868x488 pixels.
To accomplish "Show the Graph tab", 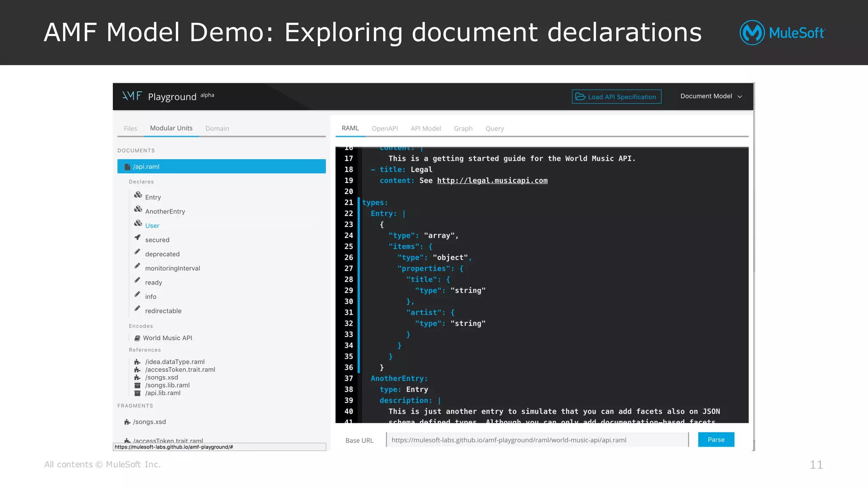I will [x=463, y=128].
